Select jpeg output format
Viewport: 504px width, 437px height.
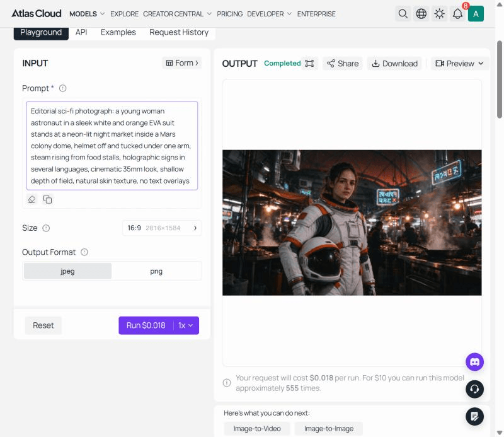tap(67, 271)
